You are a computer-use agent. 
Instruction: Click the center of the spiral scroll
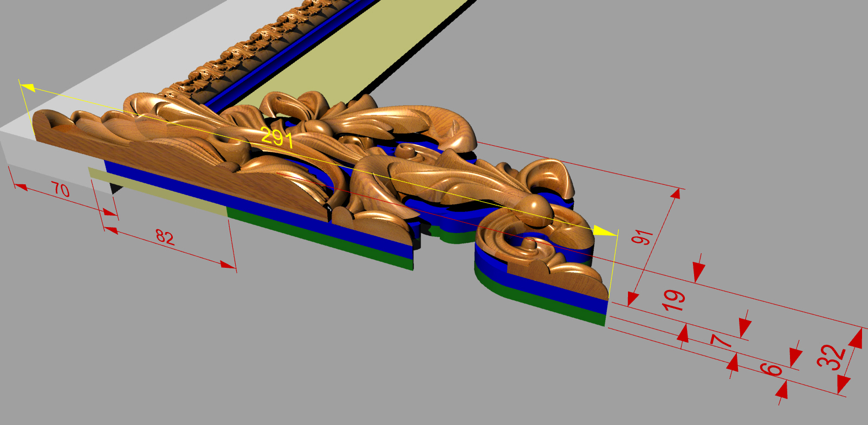[x=527, y=244]
